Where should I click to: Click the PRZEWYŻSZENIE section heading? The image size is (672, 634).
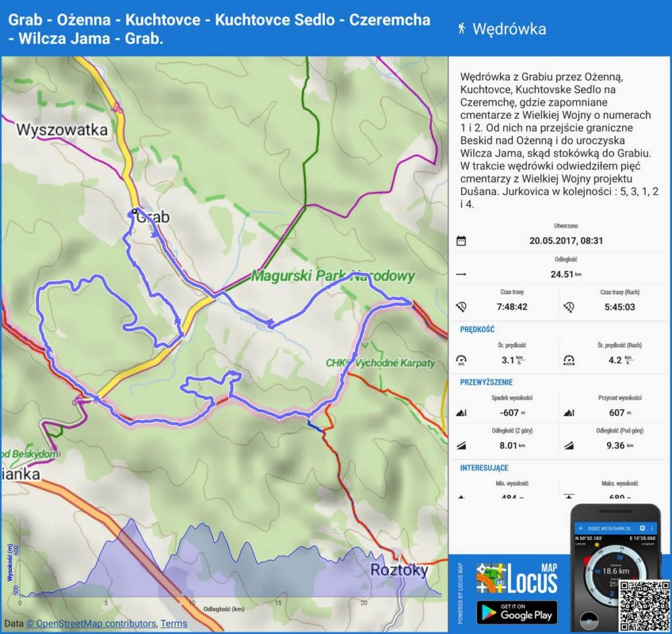[486, 382]
